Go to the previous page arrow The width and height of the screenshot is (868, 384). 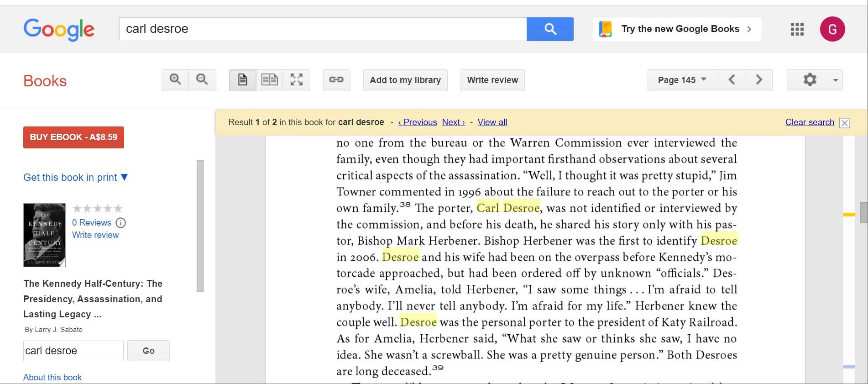(732, 80)
